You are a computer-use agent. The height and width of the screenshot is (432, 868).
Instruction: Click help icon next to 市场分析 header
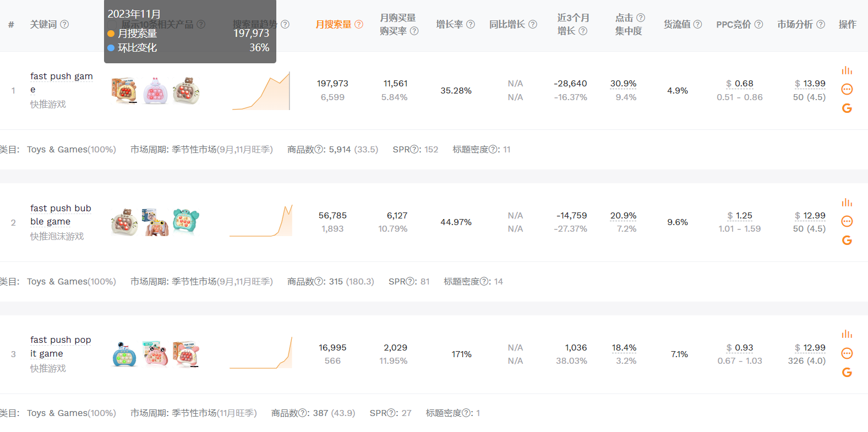coord(821,24)
